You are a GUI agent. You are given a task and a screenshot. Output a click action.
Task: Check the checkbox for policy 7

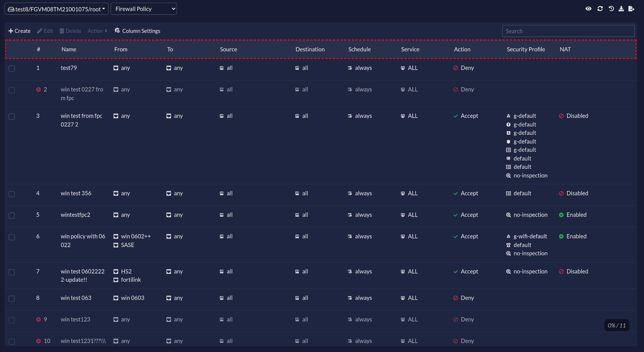(x=12, y=272)
